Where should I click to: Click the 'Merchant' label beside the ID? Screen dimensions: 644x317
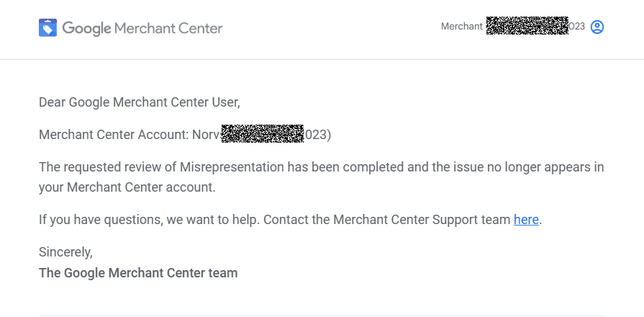462,27
